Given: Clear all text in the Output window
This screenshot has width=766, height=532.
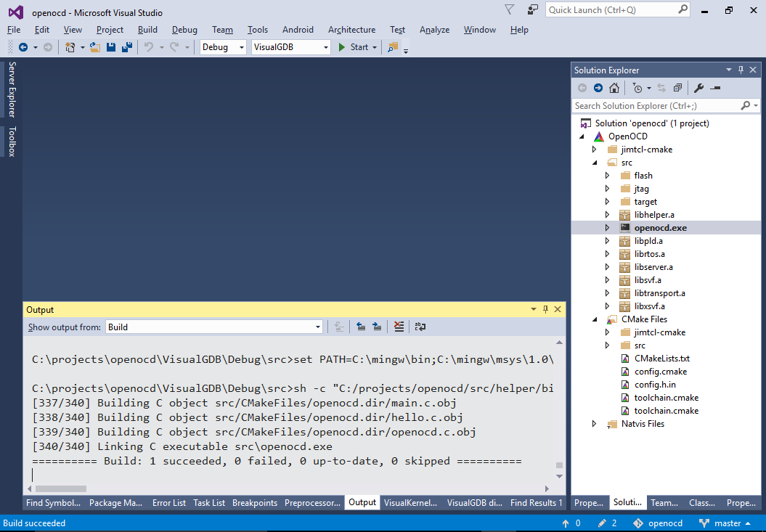Looking at the screenshot, I should 399,327.
